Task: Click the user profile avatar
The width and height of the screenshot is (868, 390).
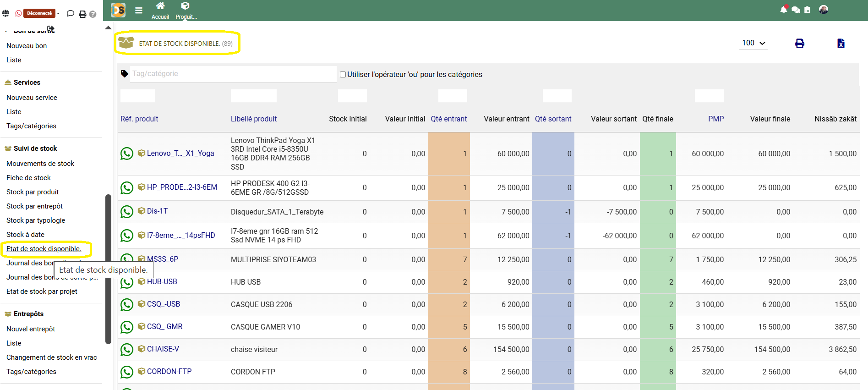Action: (x=823, y=10)
